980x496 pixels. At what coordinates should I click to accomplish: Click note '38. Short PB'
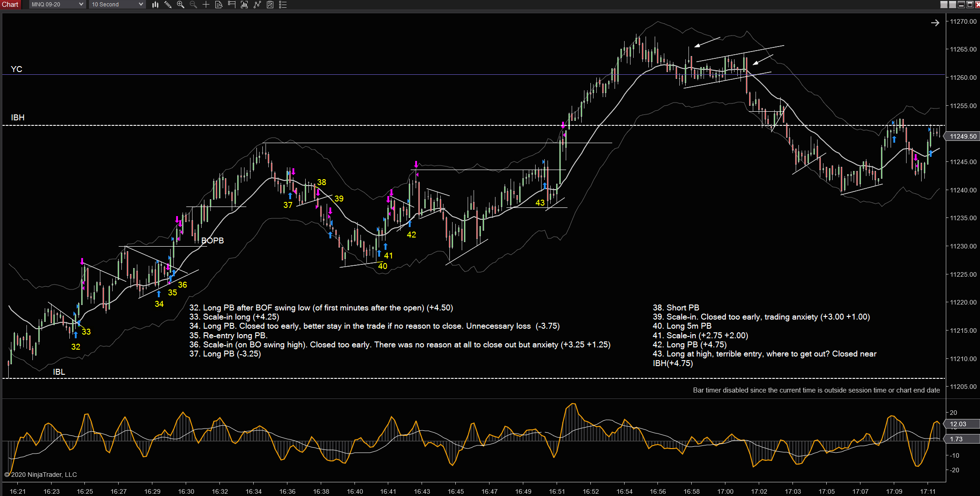click(676, 308)
